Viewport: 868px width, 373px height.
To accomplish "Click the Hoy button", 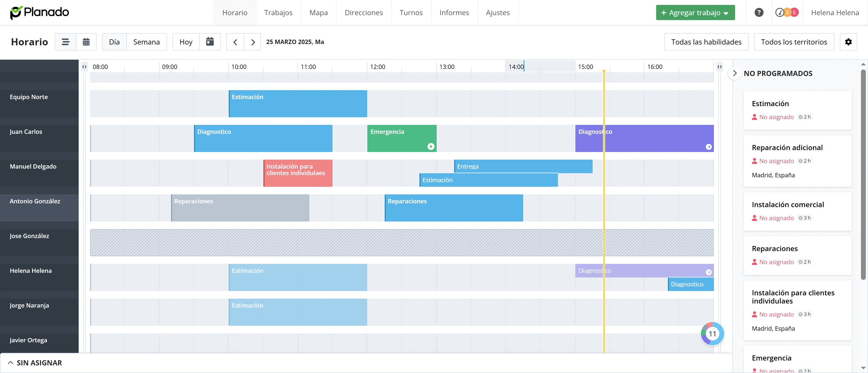I will (186, 42).
